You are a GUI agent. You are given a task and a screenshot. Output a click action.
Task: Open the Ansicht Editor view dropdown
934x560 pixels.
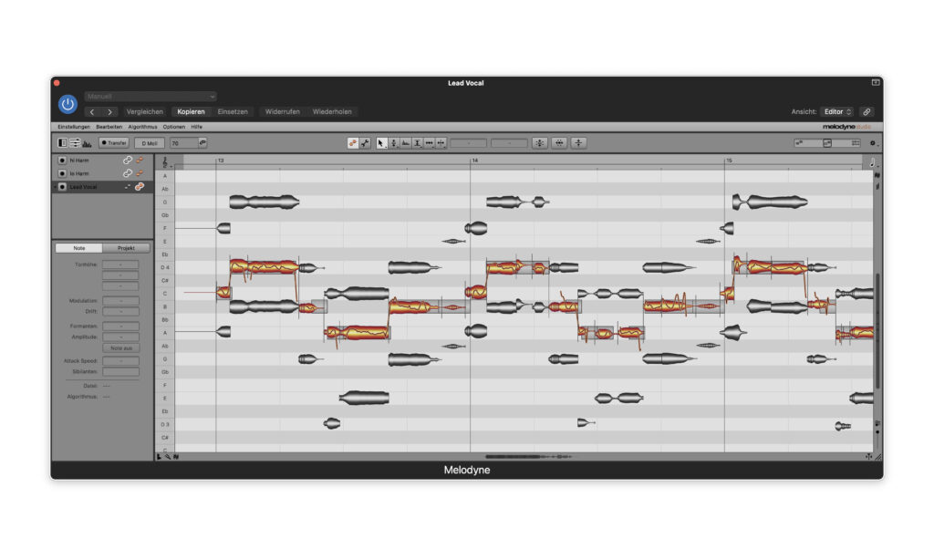[x=837, y=112]
